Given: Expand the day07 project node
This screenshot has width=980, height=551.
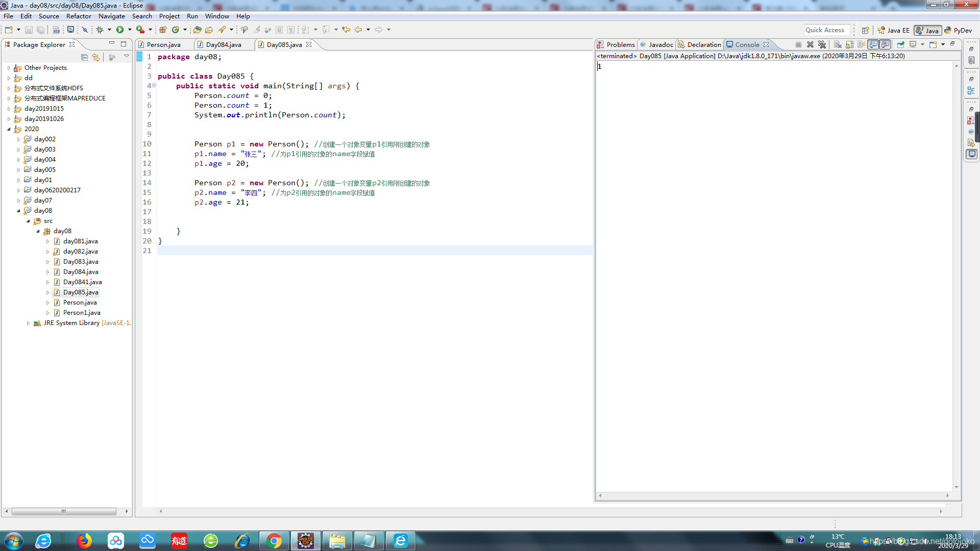Looking at the screenshot, I should click(x=19, y=201).
